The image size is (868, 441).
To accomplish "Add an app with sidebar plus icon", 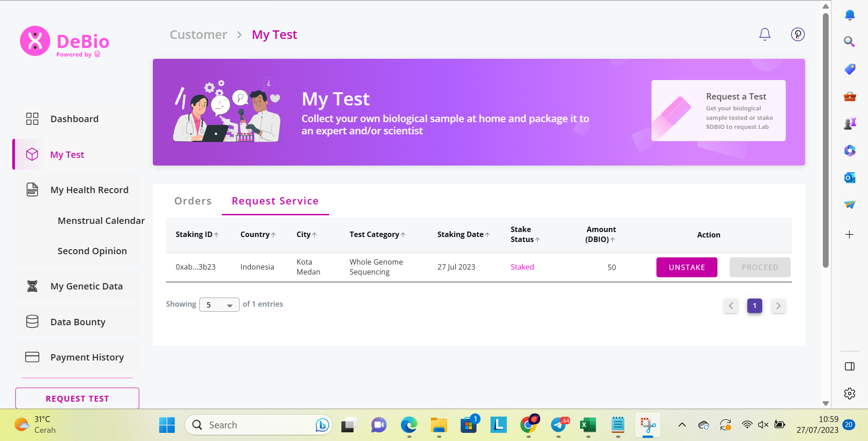I will click(849, 234).
